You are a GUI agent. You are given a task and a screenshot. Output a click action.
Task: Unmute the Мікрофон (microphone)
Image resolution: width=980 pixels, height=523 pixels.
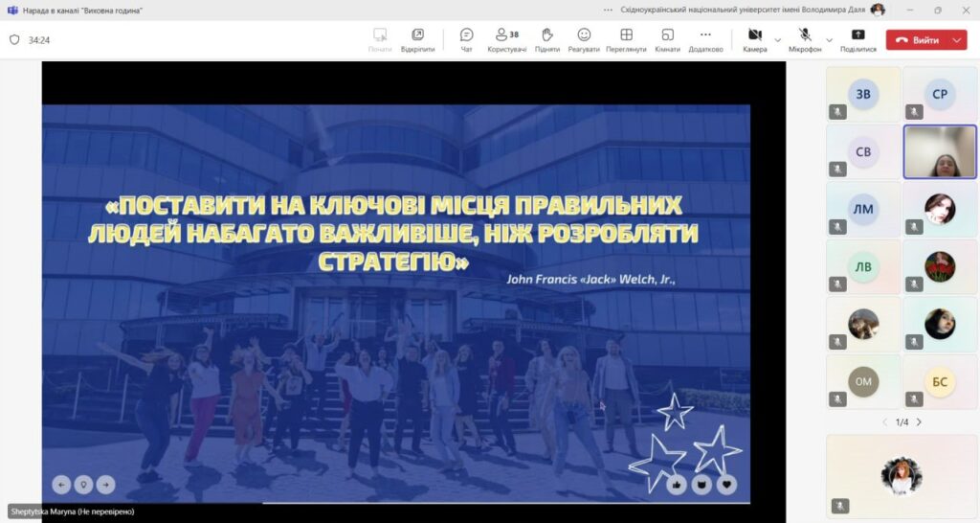tap(805, 40)
